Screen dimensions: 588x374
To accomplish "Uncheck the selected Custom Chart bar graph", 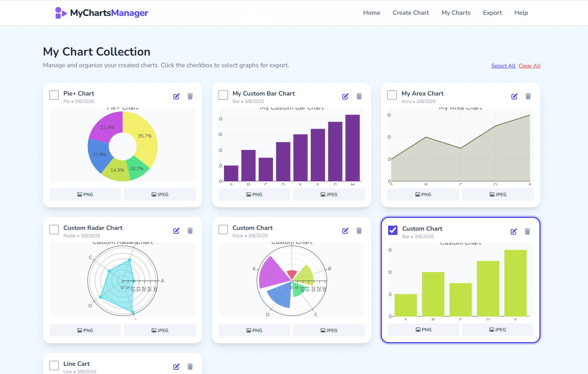I will [x=392, y=230].
